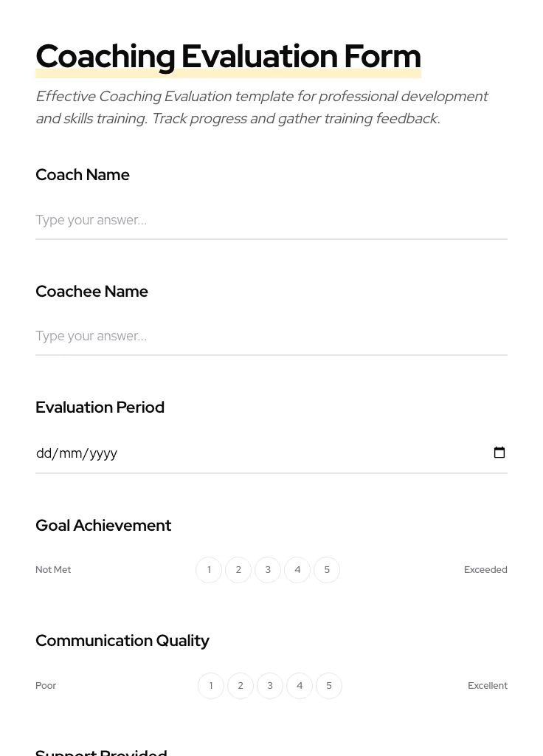
Task: Click the Goal Achievement section heading
Action: 103,525
